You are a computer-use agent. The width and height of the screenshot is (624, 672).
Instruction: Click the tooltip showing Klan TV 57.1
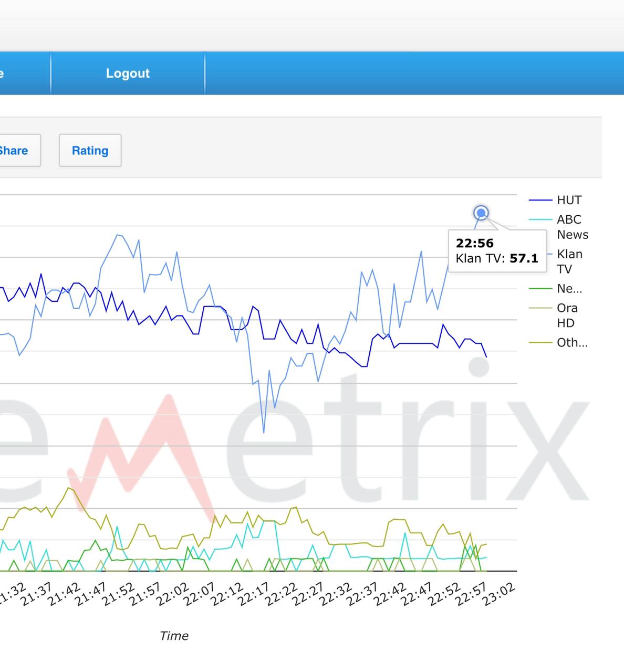click(497, 251)
